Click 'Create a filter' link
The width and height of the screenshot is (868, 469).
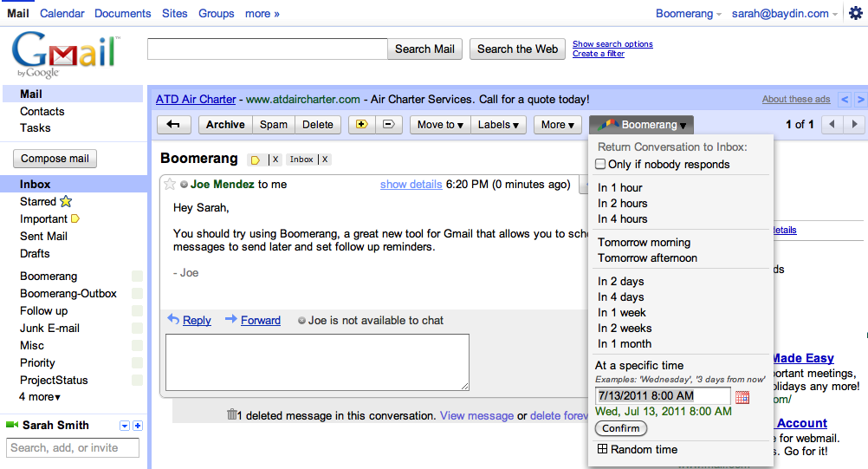[599, 54]
